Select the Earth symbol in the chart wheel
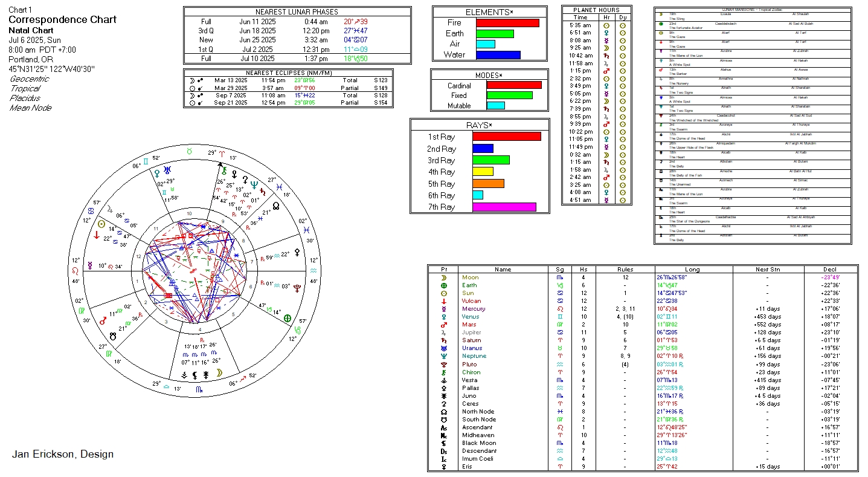The height and width of the screenshot is (477, 868). tap(288, 318)
